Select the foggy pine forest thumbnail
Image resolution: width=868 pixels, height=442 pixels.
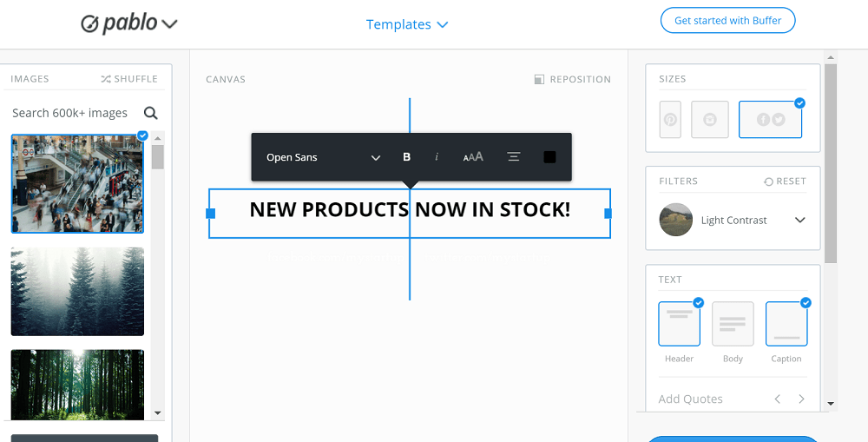pos(77,292)
